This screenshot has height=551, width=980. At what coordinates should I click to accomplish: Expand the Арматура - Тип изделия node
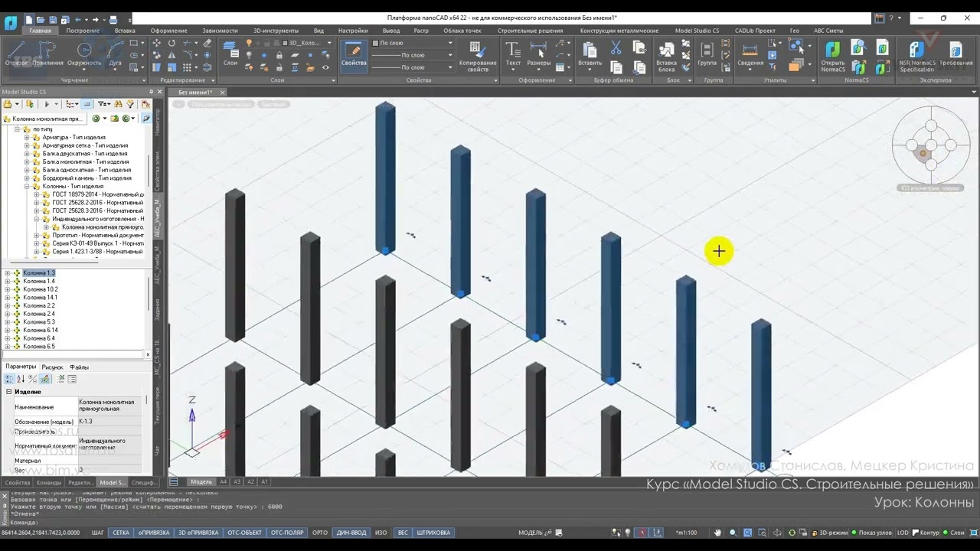tap(27, 138)
